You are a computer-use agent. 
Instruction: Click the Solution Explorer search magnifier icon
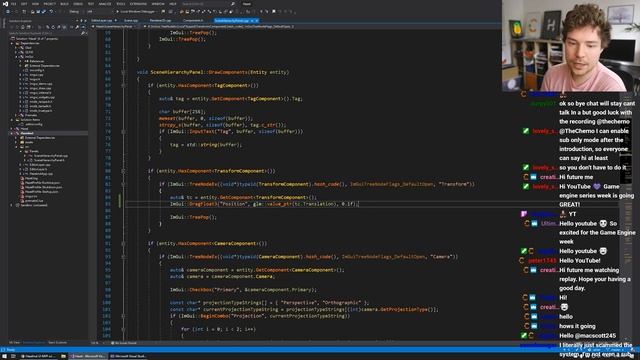83,33
